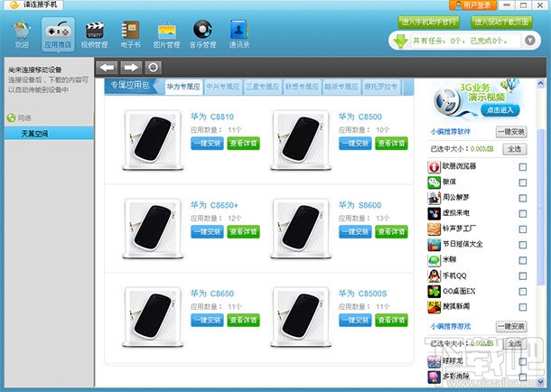
Task: Click the right vertical scrollbar thumb
Action: pyautogui.click(x=541, y=207)
